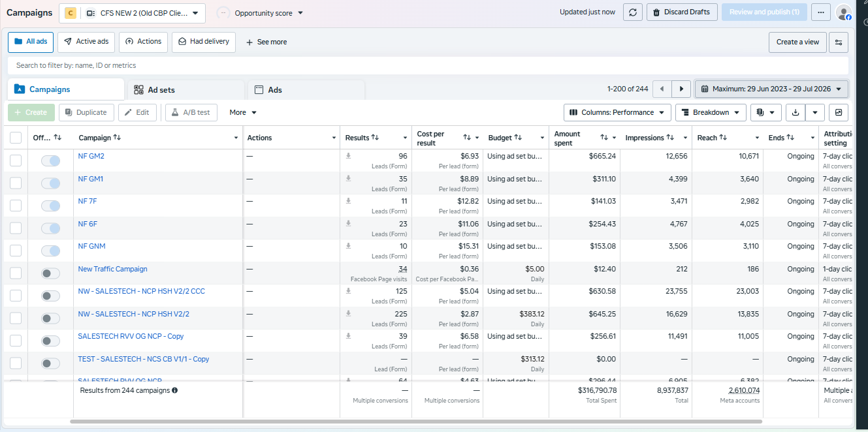Open the three-dot more options button
Viewport: 868px width, 432px height.
(x=821, y=12)
